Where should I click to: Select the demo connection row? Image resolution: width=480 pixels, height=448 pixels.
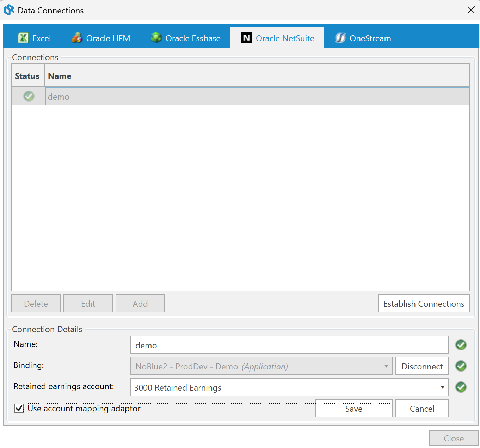(x=240, y=96)
